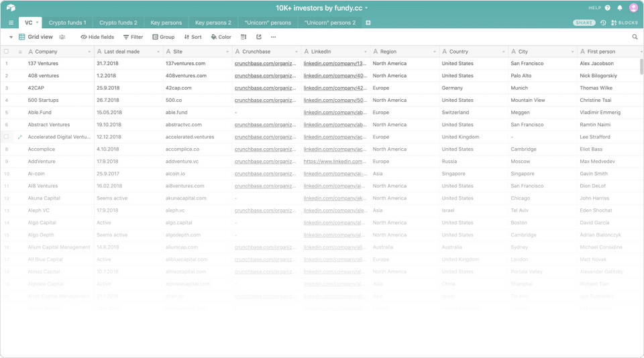The height and width of the screenshot is (358, 644).
Task: Open the LinkedIn column dropdown
Action: click(365, 52)
